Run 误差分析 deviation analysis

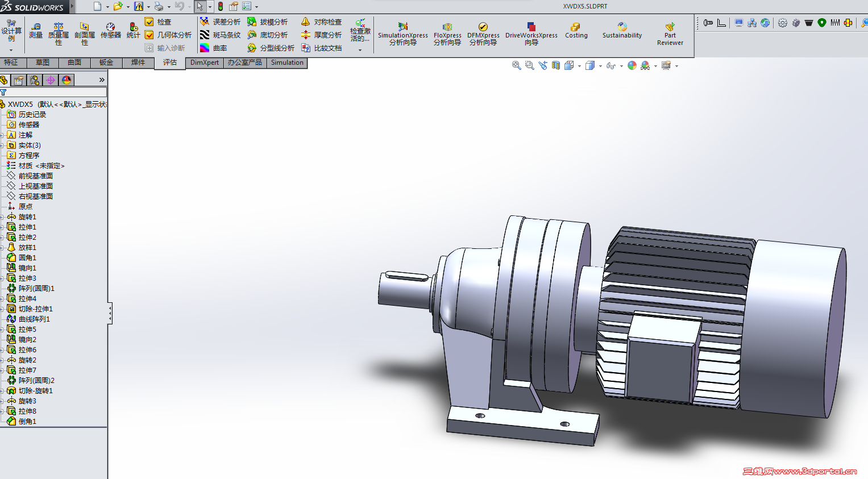[x=220, y=22]
